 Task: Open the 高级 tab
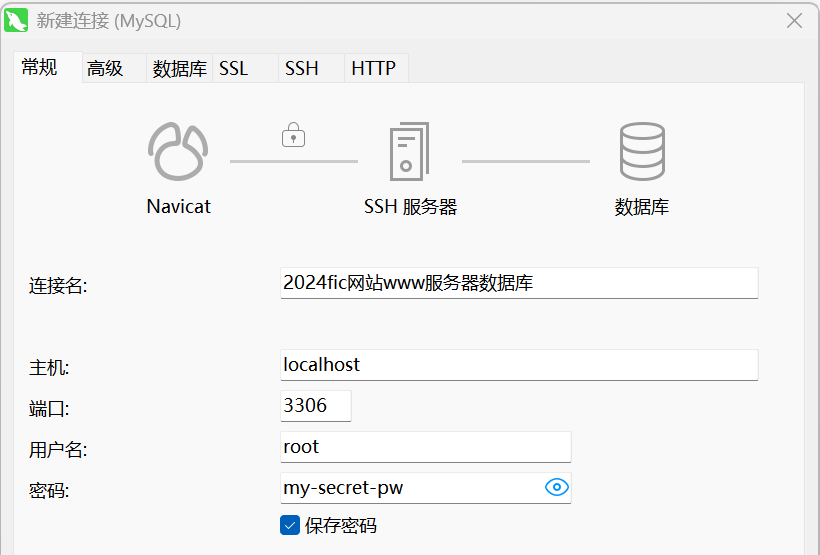pos(114,68)
